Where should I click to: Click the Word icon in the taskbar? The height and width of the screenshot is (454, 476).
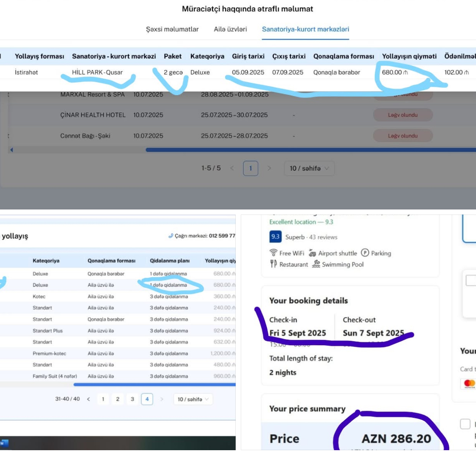[x=4, y=443]
